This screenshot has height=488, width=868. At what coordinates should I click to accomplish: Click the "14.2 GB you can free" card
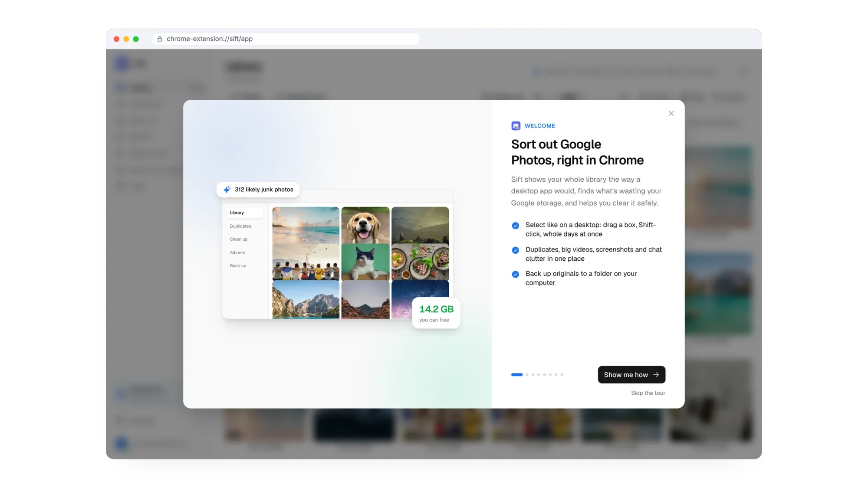point(436,313)
